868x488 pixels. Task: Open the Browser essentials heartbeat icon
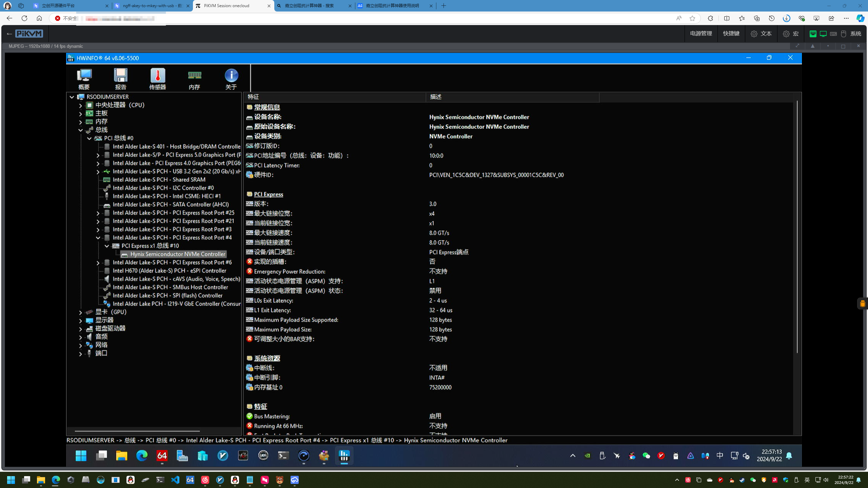tap(802, 18)
